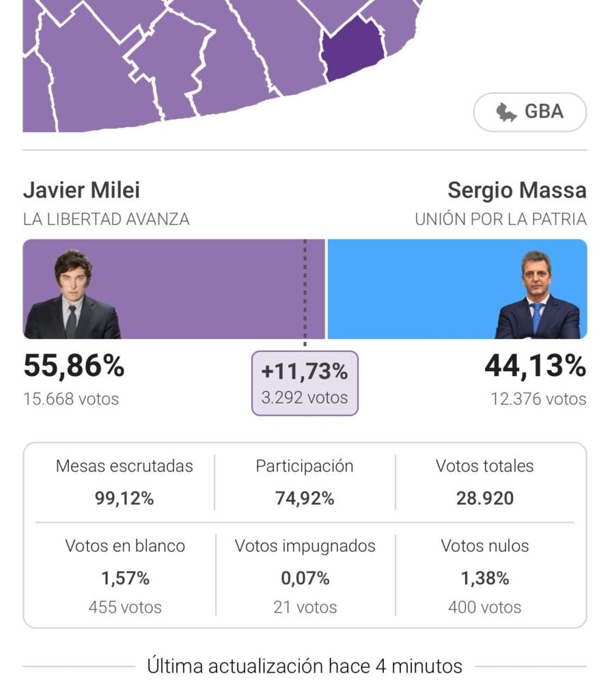Open the Javier Milei candidate name
The height and width of the screenshot is (700, 610).
(81, 190)
